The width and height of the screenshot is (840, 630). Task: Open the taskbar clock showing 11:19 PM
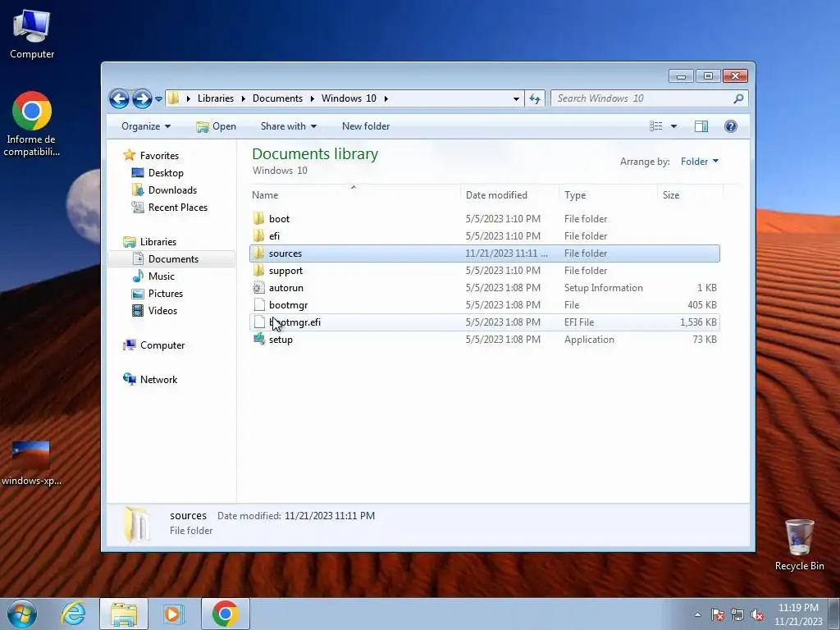coord(798,614)
